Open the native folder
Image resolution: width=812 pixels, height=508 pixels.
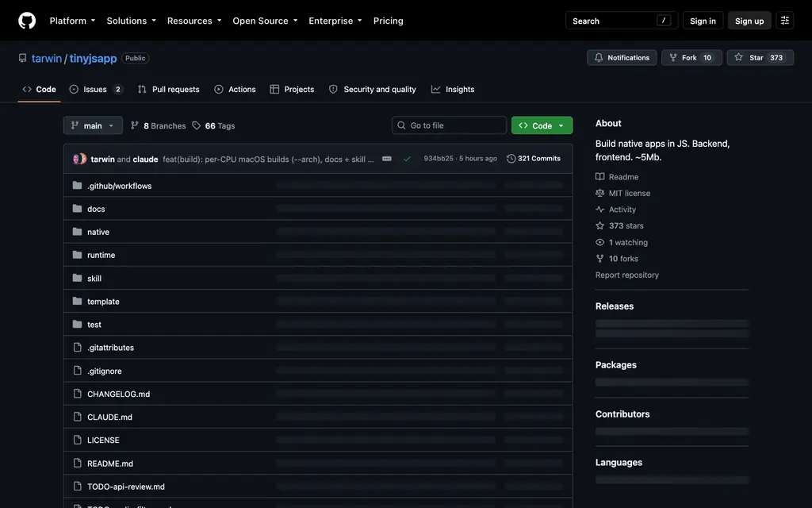(x=98, y=232)
